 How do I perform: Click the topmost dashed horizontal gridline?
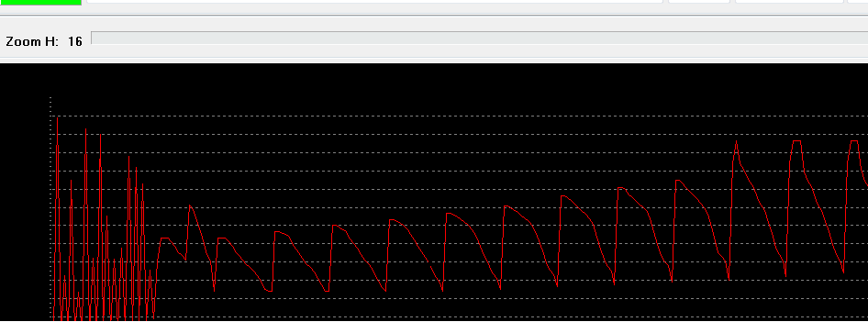point(459,117)
